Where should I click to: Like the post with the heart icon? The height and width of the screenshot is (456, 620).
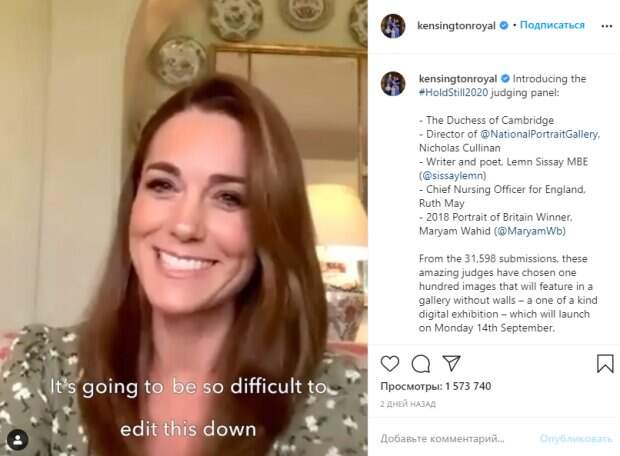click(390, 363)
